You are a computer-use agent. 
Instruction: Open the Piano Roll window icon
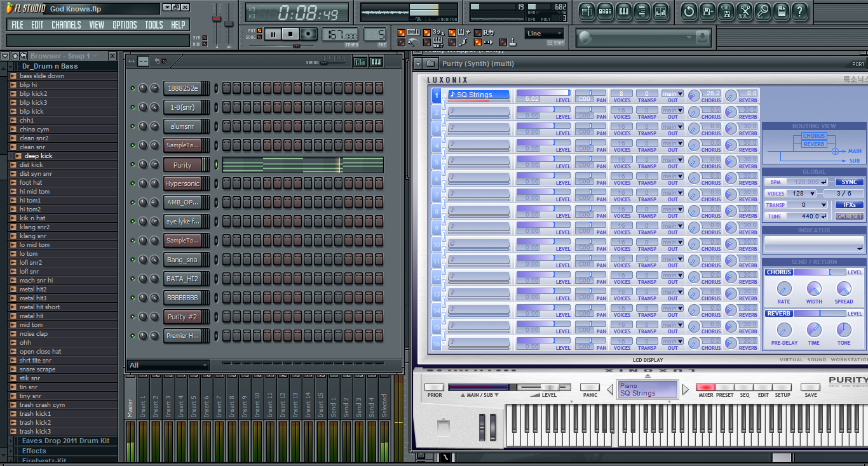[x=624, y=11]
